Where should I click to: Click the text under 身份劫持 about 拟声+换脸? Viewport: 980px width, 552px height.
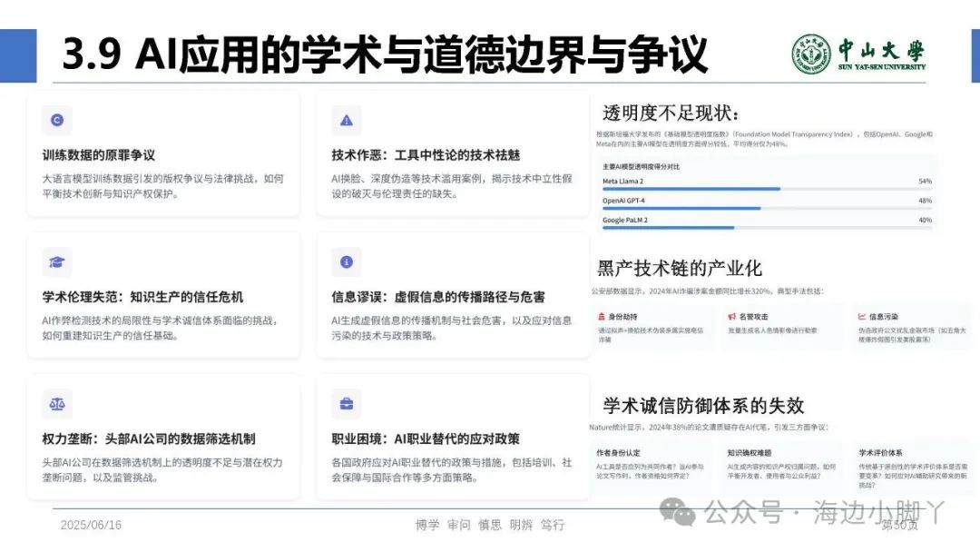point(651,335)
